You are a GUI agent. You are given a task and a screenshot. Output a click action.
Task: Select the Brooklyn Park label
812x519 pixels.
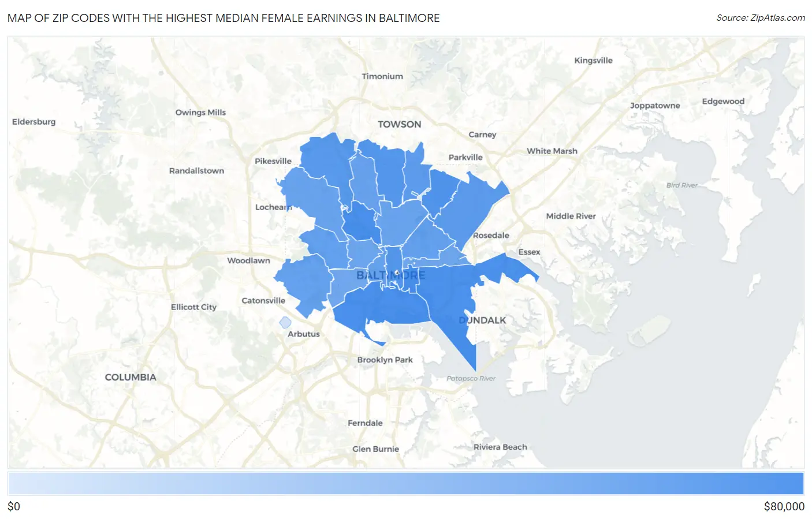tap(385, 360)
